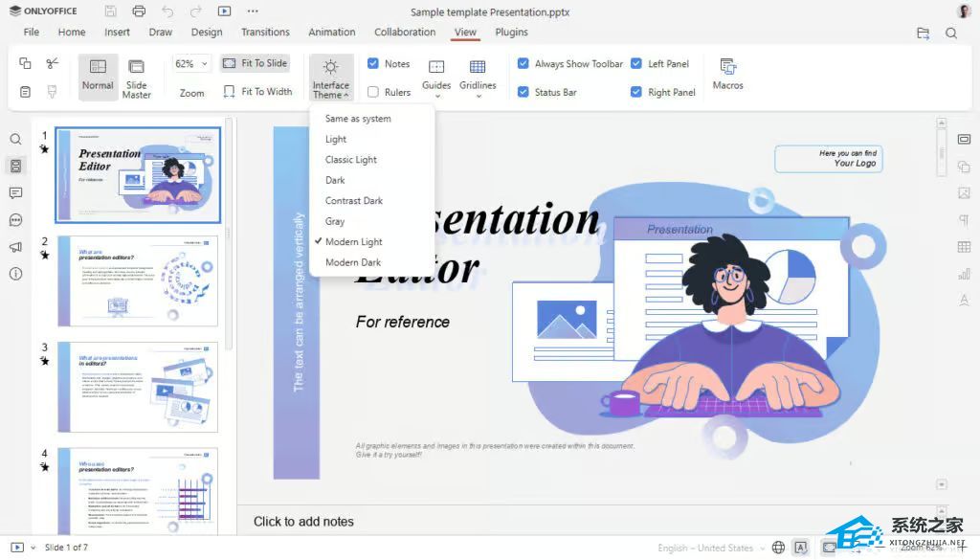Open Text Art settings in right sidebar
This screenshot has height=560, width=980.
(964, 301)
